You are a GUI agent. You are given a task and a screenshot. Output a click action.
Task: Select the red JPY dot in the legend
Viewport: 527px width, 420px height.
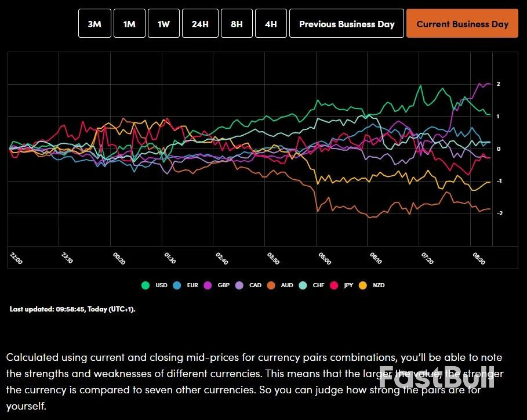click(x=334, y=285)
